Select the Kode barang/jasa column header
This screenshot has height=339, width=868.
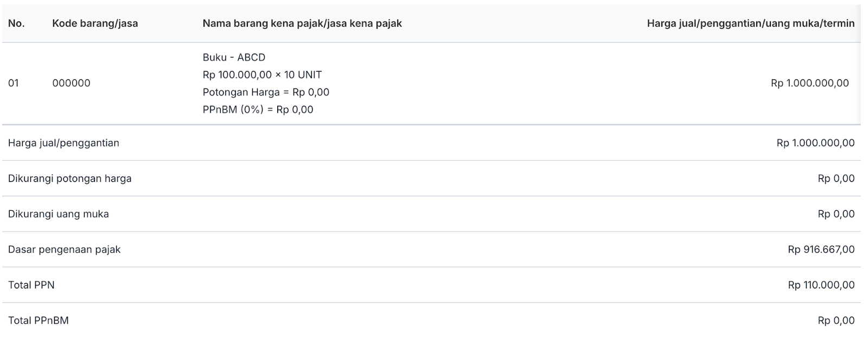coord(95,23)
